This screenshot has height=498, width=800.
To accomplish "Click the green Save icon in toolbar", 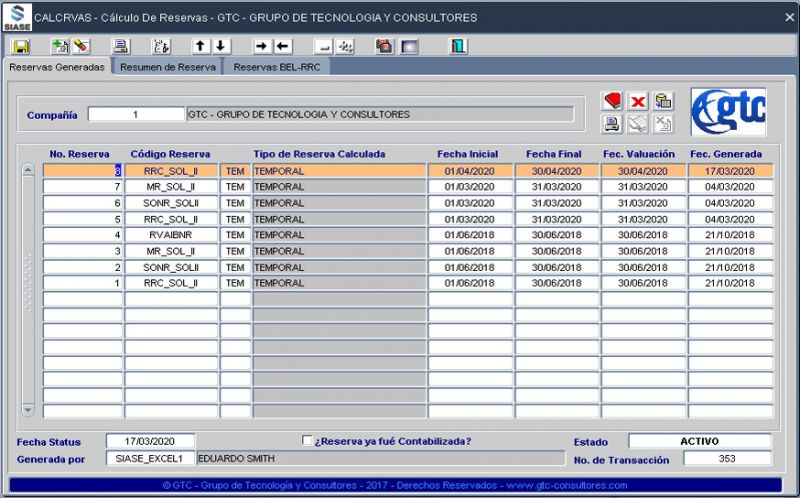I will coord(21,46).
